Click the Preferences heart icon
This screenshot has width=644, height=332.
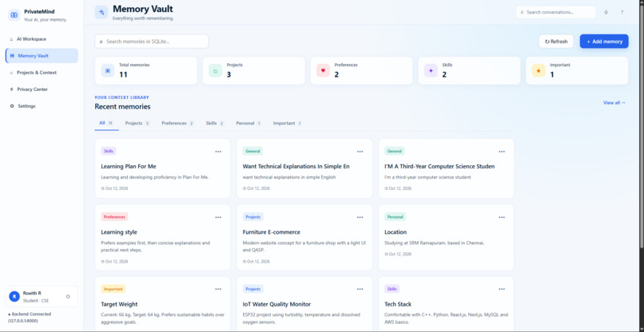(x=323, y=70)
